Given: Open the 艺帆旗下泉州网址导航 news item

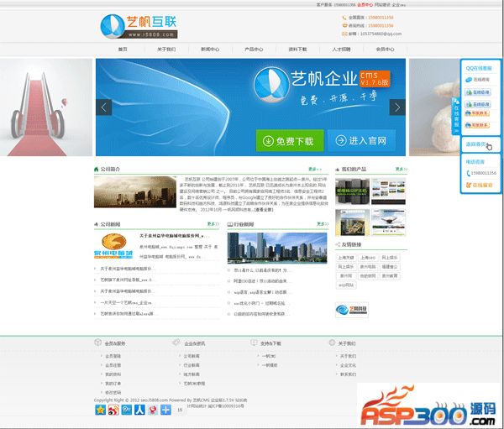Looking at the screenshot, I should [x=127, y=280].
